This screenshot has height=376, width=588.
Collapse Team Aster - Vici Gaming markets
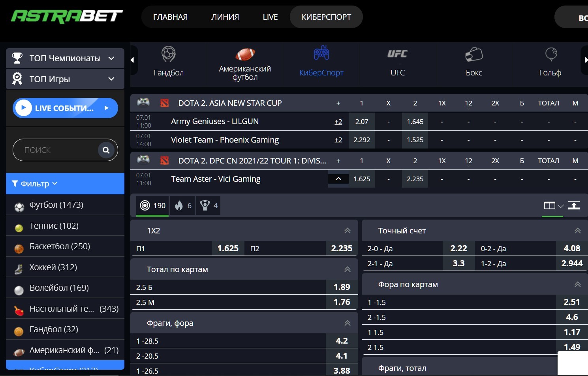pyautogui.click(x=338, y=179)
